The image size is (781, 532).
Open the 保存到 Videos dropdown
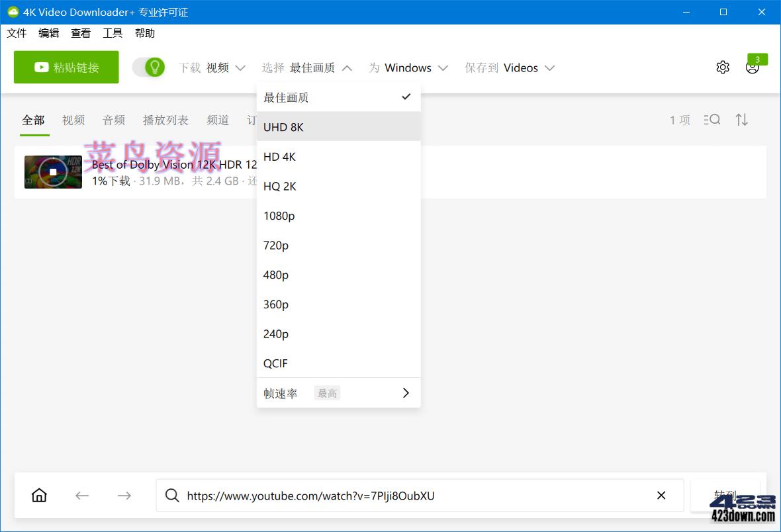coord(523,67)
